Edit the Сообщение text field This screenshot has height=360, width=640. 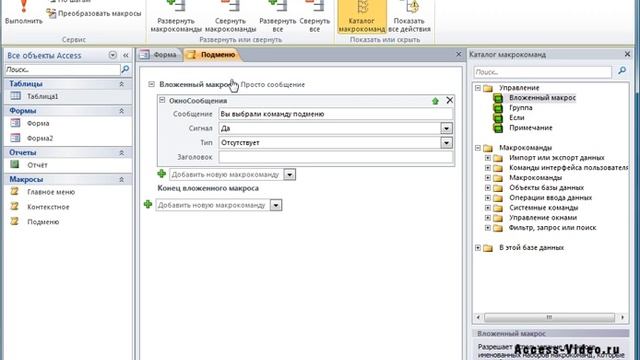click(x=336, y=114)
